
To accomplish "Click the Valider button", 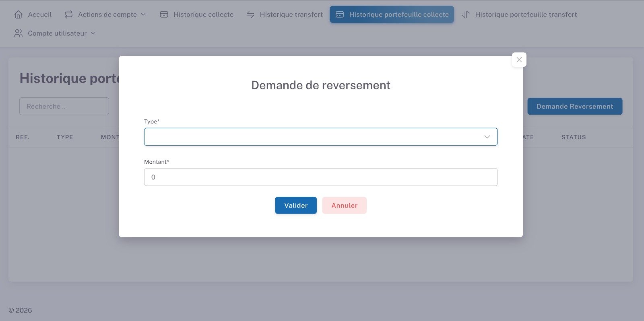I will point(296,205).
